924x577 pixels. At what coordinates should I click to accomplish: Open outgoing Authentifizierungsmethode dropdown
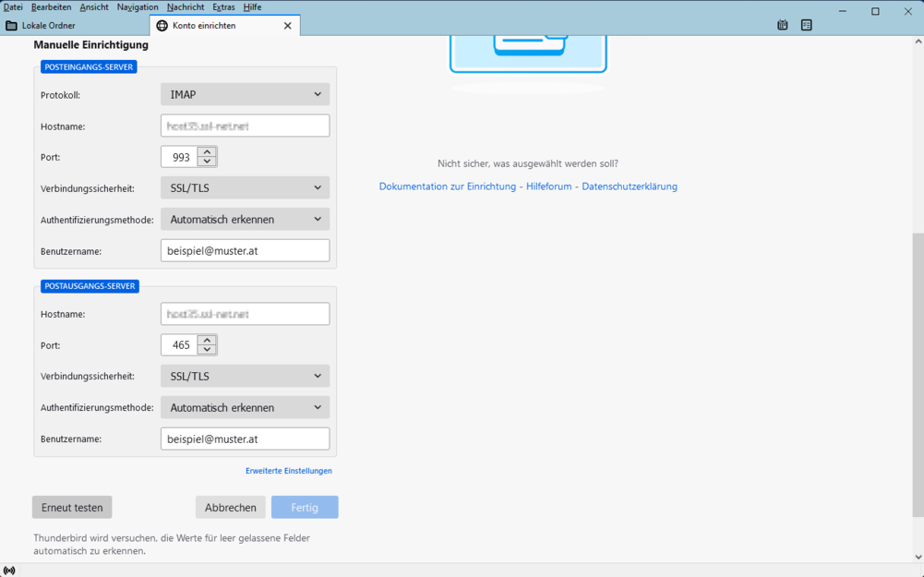[x=245, y=407]
